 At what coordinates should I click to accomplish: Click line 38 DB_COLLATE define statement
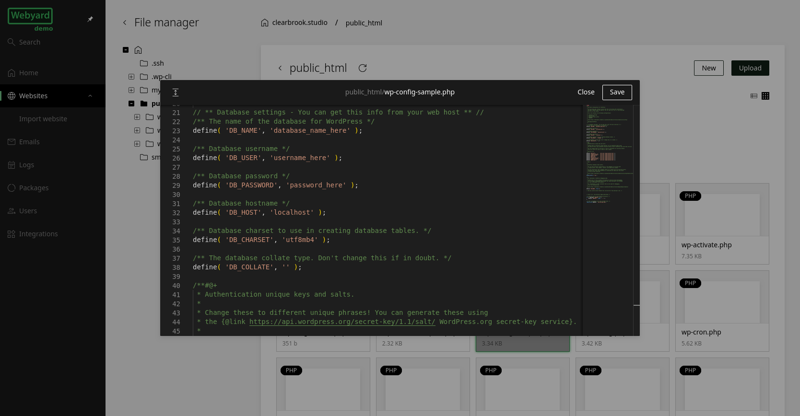click(246, 267)
